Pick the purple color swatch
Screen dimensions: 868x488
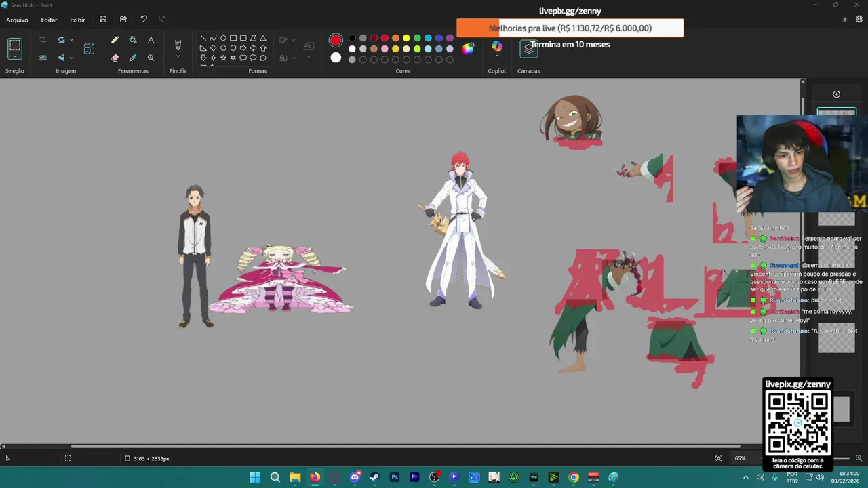[x=450, y=38]
